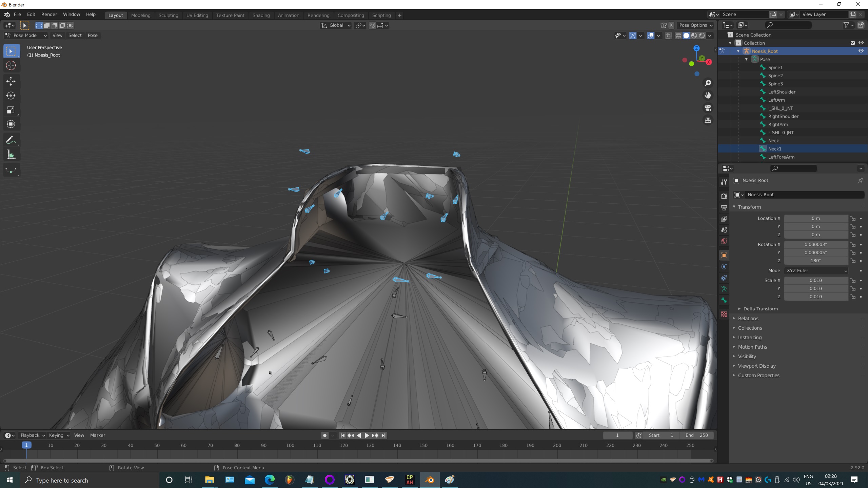
Task: Toggle camera view with camera gizmo
Action: click(708, 108)
